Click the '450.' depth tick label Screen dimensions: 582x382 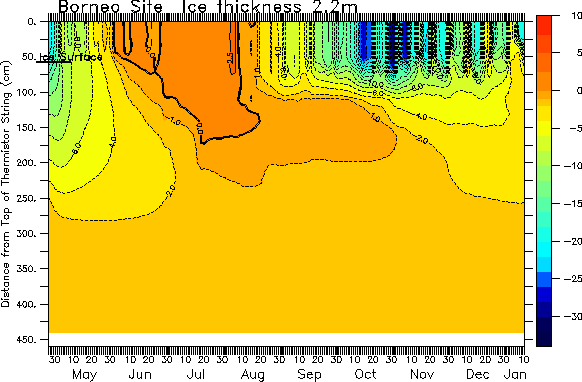[x=27, y=339]
